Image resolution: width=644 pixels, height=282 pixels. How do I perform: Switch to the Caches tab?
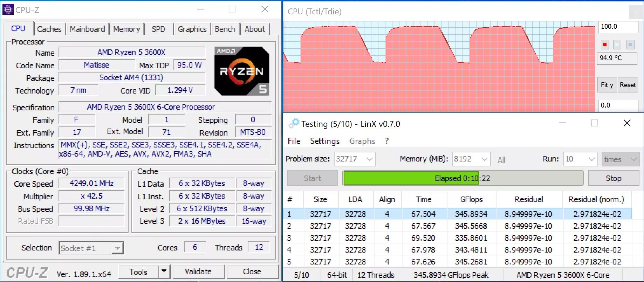pos(49,29)
